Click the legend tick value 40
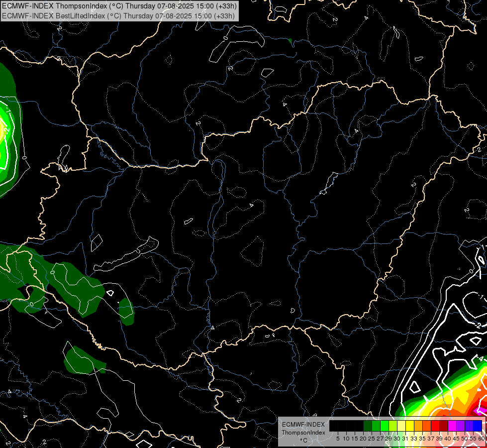Viewport: 487px width, 448px height. (x=448, y=439)
